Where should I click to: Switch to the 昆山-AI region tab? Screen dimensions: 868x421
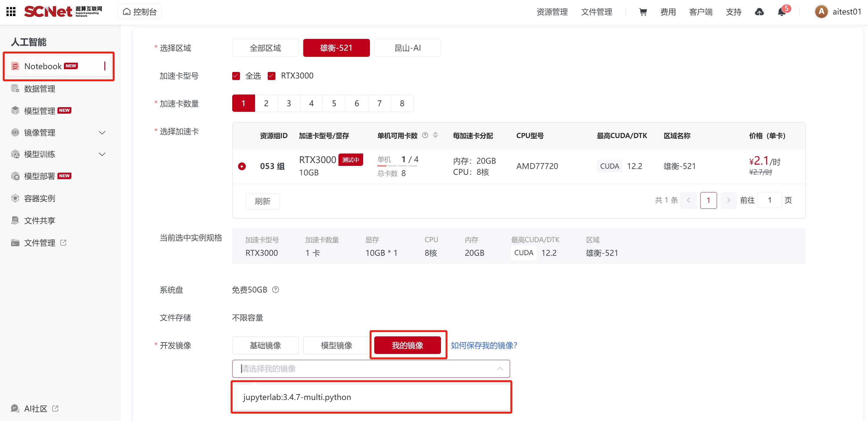[x=407, y=48]
